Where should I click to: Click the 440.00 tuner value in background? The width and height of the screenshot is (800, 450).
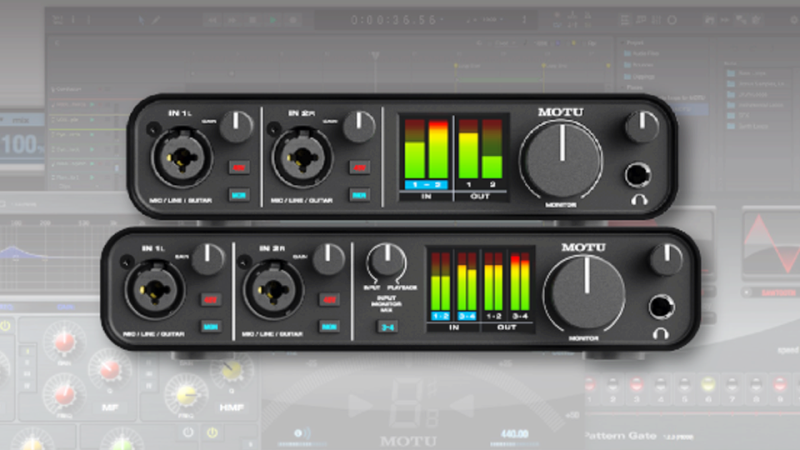pos(514,434)
